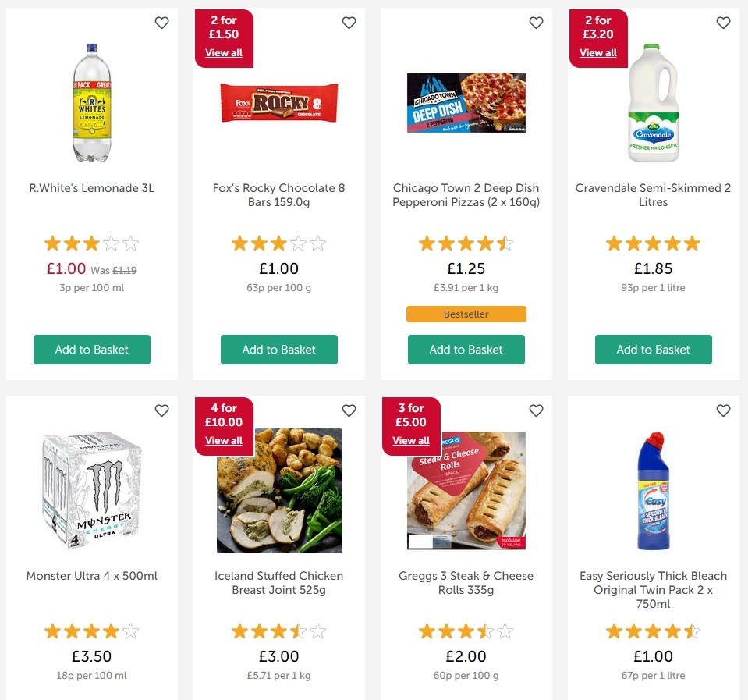The width and height of the screenshot is (748, 700).
Task: Open View all for the 4 for £10.00 deal
Action: [x=223, y=440]
